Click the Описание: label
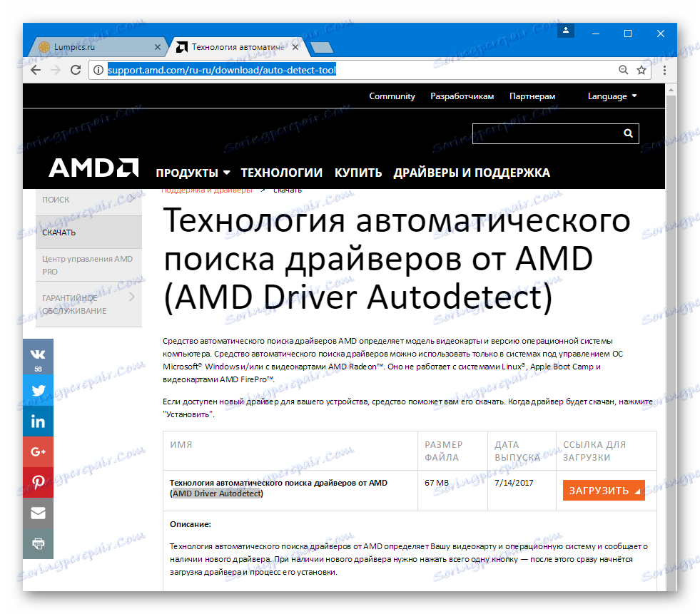The width and height of the screenshot is (700, 614). coord(191,524)
